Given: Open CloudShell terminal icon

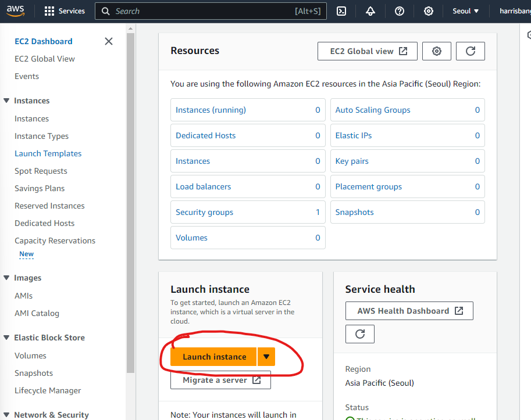Looking at the screenshot, I should click(341, 11).
